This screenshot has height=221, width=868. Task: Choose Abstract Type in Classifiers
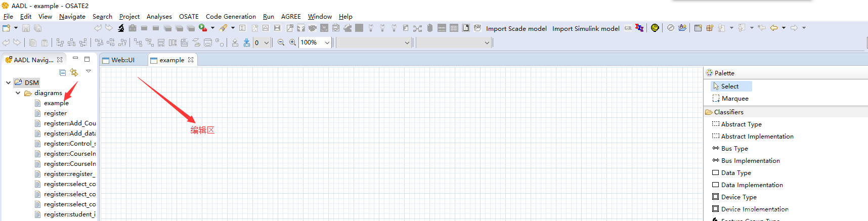[737, 124]
